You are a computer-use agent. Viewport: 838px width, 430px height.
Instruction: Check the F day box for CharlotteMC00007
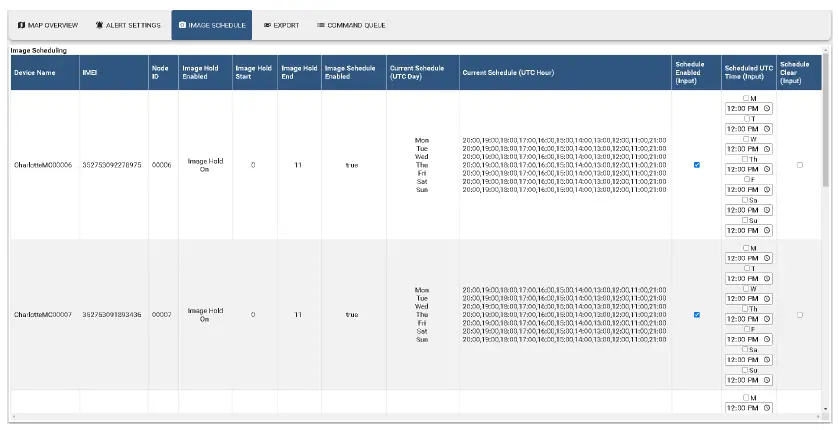(x=747, y=329)
